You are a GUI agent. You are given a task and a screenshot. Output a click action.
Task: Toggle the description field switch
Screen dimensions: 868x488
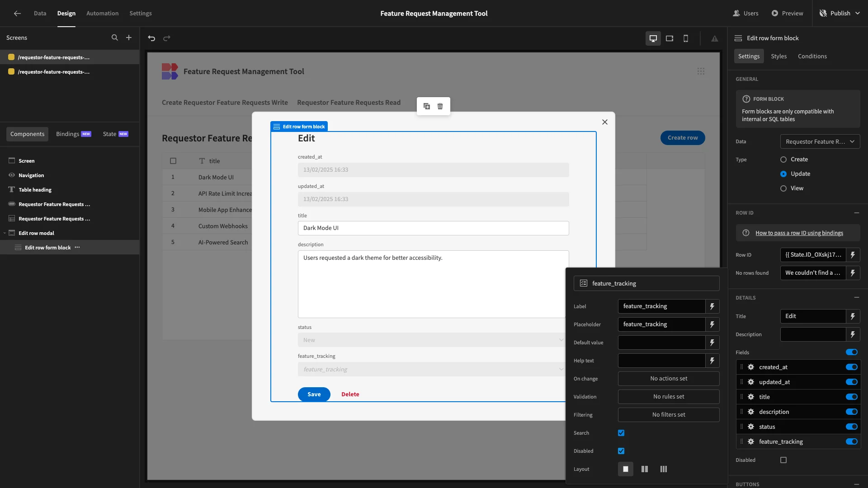(852, 412)
